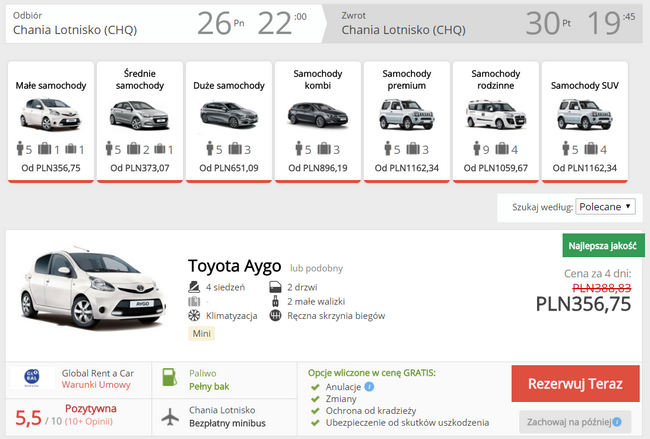Click Zachowaj na później button
The width and height of the screenshot is (650, 439).
577,422
